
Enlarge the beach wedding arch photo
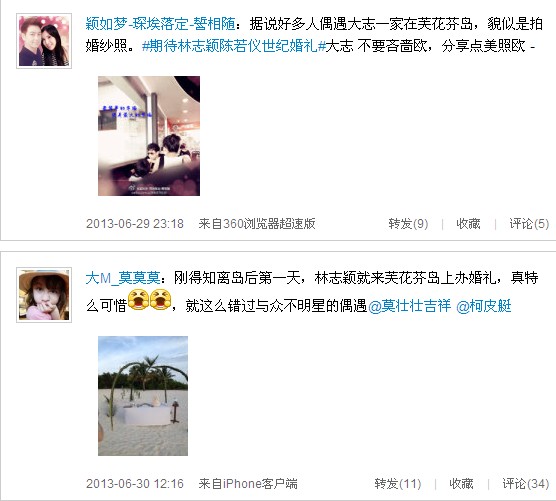click(x=143, y=396)
